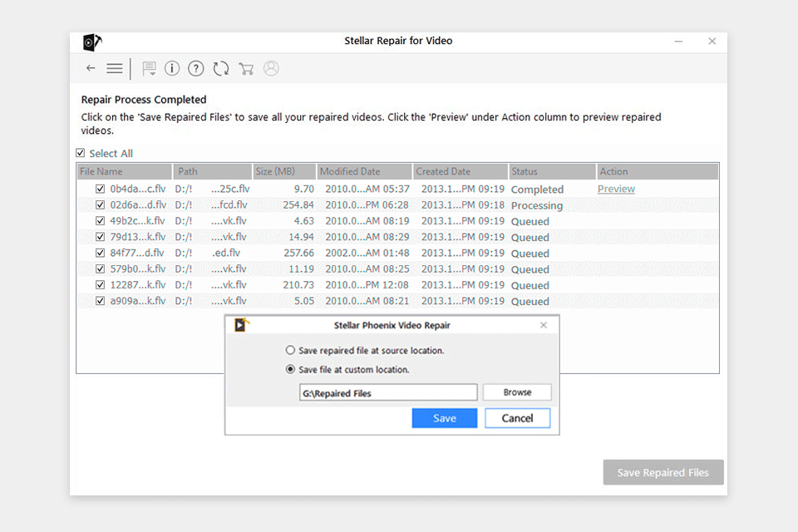Screen dimensions: 798x532
Task: Click Cancel in the dialog
Action: click(x=517, y=418)
